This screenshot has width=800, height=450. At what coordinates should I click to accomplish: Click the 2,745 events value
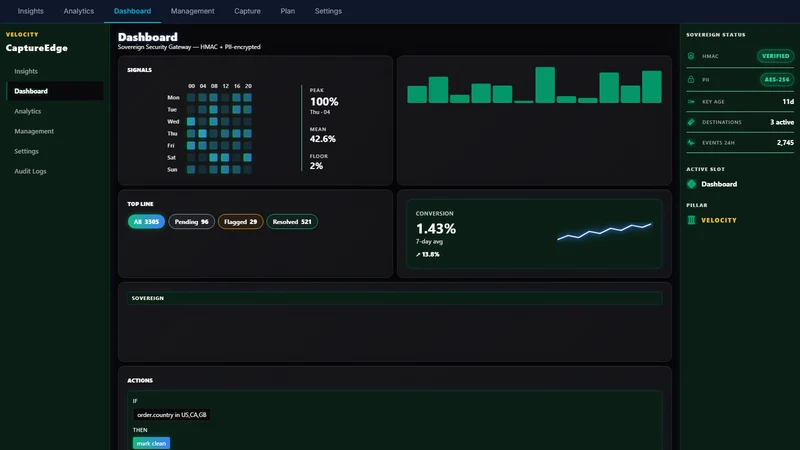(785, 143)
